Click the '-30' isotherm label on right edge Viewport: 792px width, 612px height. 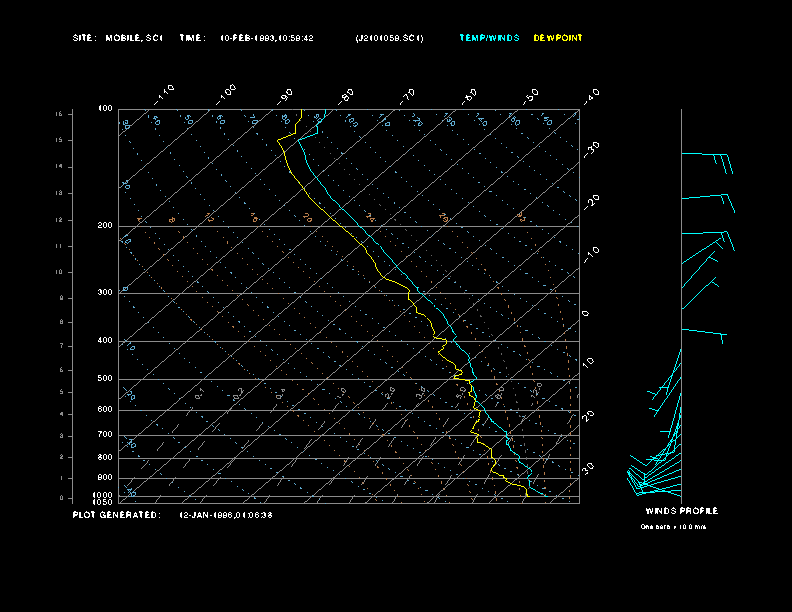pos(591,149)
